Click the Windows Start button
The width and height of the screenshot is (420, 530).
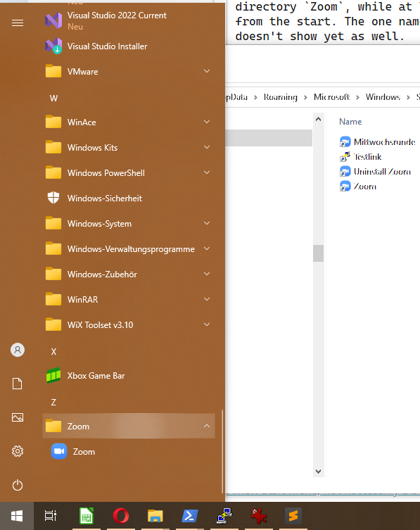tap(17, 516)
